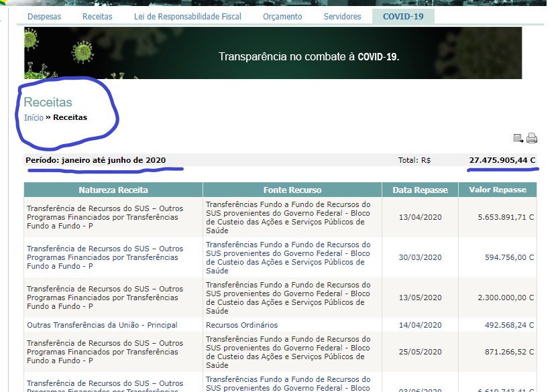Open the Receitas tab
558x392 pixels.
tap(97, 17)
